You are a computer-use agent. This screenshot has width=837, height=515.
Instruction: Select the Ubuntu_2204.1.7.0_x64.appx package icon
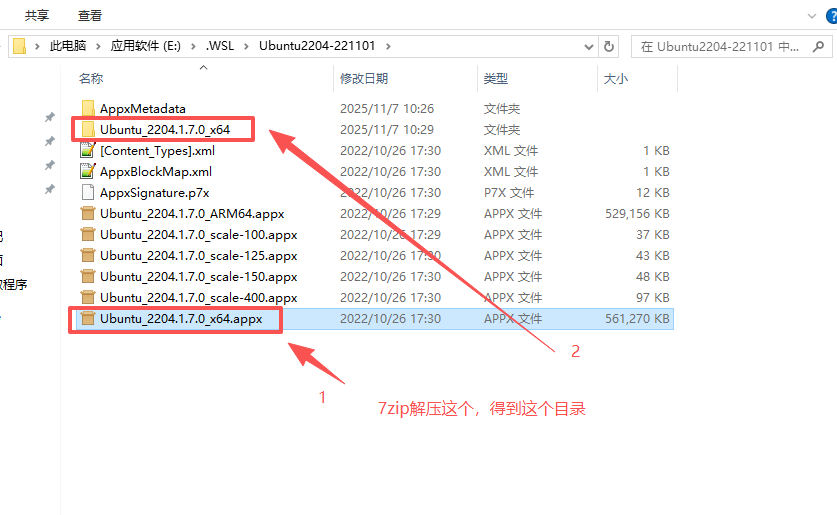(88, 319)
